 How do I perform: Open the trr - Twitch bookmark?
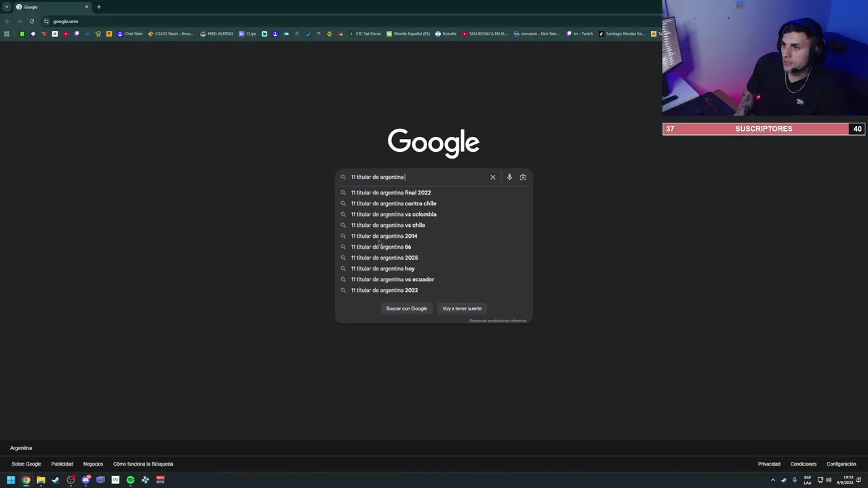pyautogui.click(x=580, y=34)
